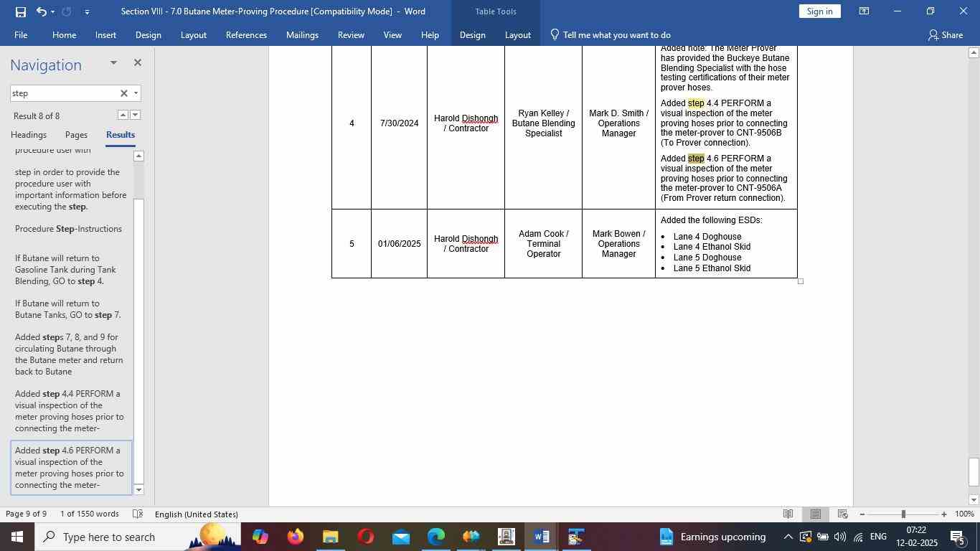Click table cell '7/30/2024'
Screen dimensions: 980x551
click(399, 123)
